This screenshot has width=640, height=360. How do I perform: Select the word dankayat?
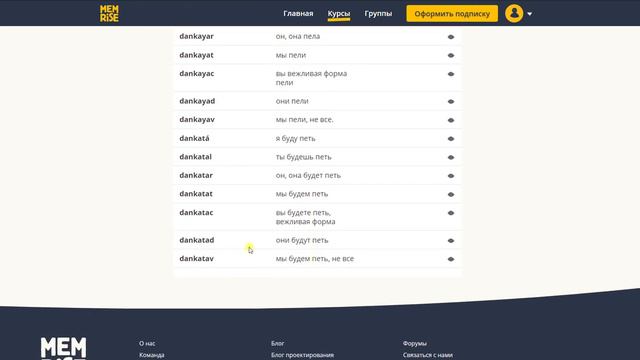pos(196,55)
